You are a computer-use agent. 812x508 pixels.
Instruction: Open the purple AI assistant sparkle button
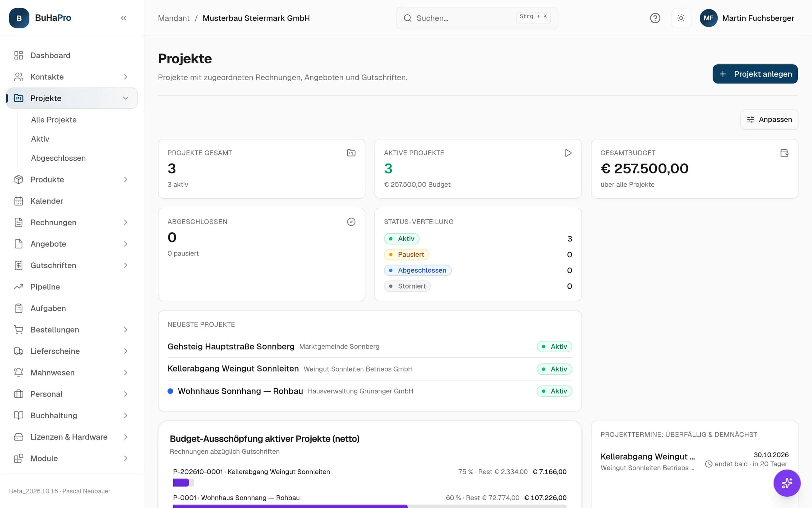click(x=787, y=483)
